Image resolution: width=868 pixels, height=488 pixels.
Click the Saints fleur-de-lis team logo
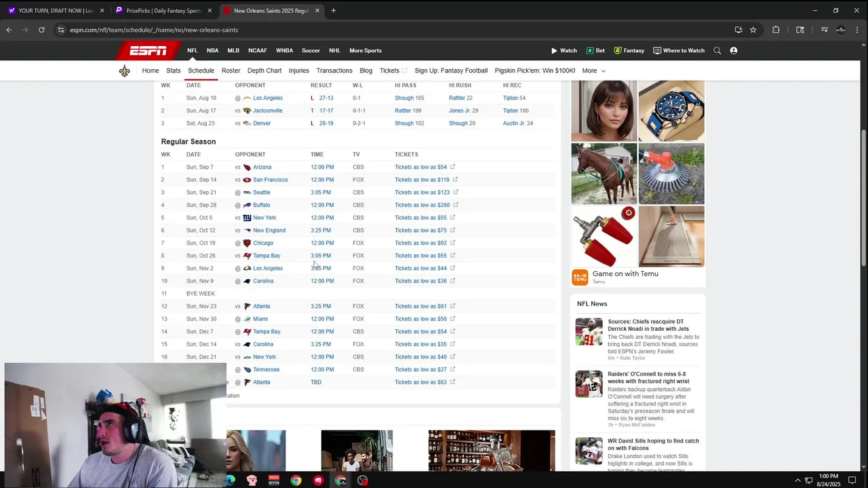click(x=124, y=71)
